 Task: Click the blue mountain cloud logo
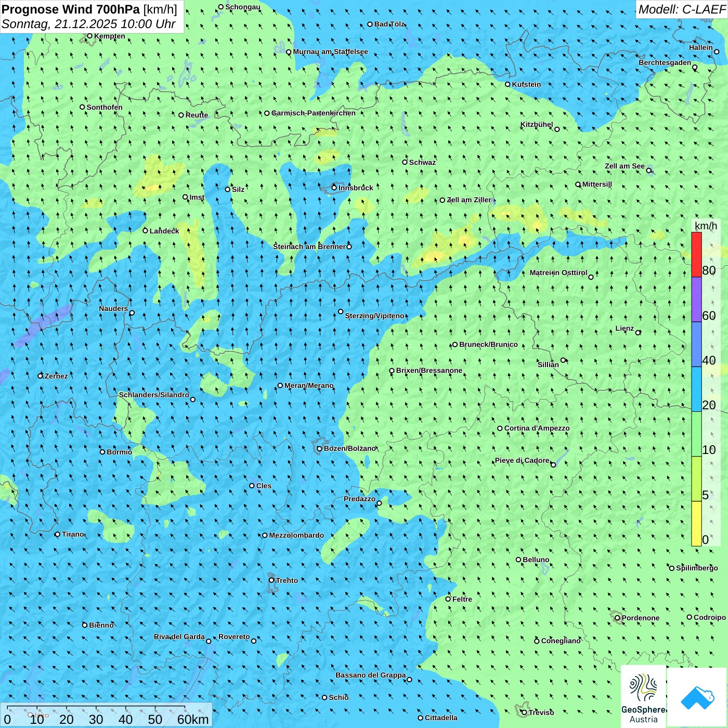click(x=697, y=697)
